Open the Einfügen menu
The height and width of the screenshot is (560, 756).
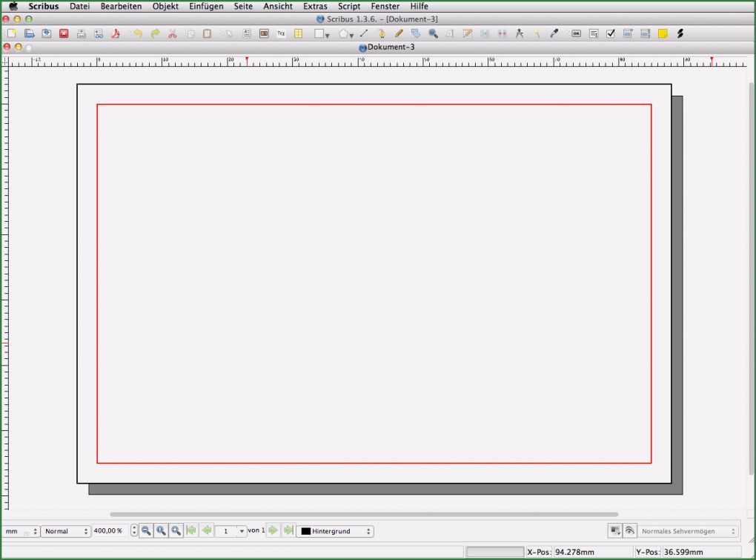(206, 6)
